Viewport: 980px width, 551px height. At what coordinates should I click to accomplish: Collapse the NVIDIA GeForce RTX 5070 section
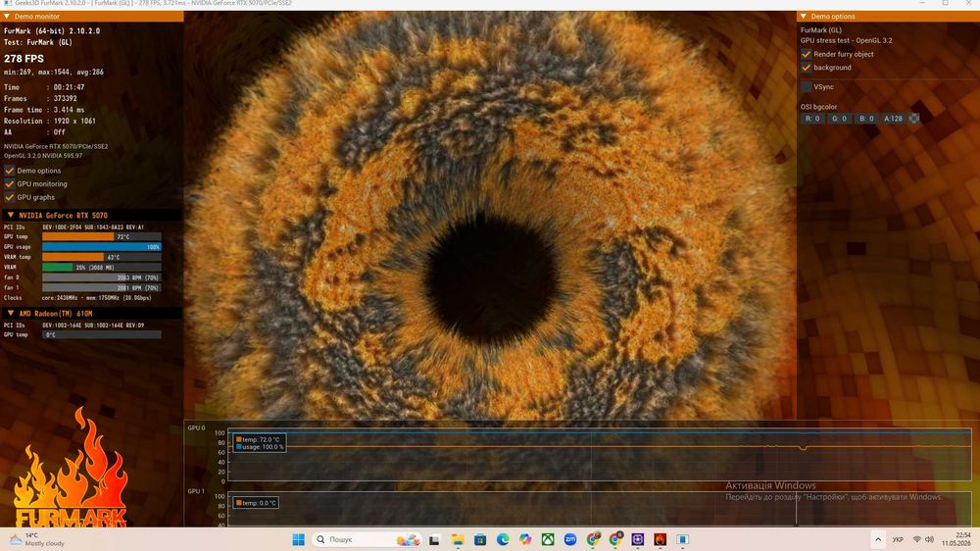pyautogui.click(x=11, y=215)
